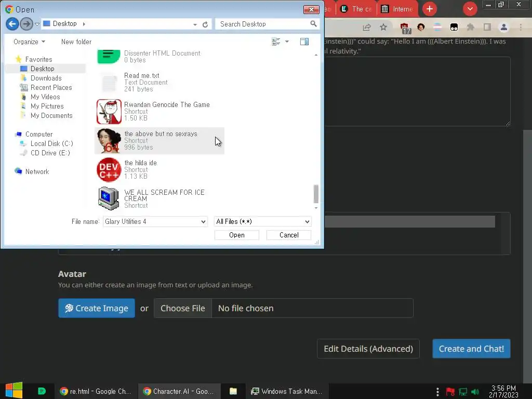Screen dimensions: 532x399
Task: Click the extension icon with badge 17
Action: pos(405,28)
